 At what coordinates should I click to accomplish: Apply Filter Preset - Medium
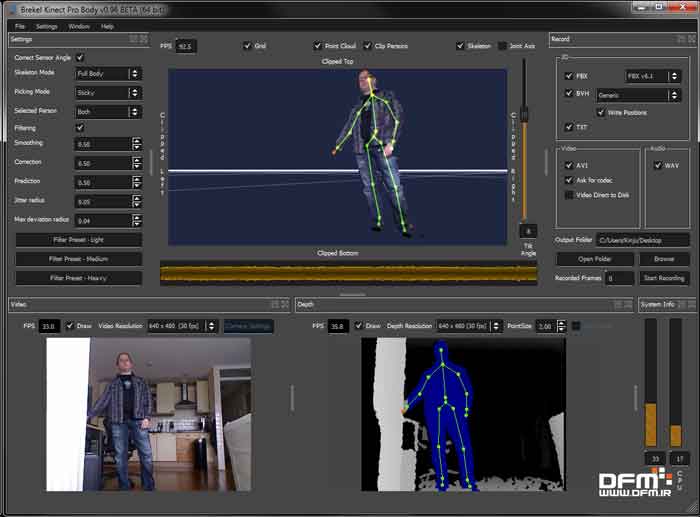coord(79,259)
